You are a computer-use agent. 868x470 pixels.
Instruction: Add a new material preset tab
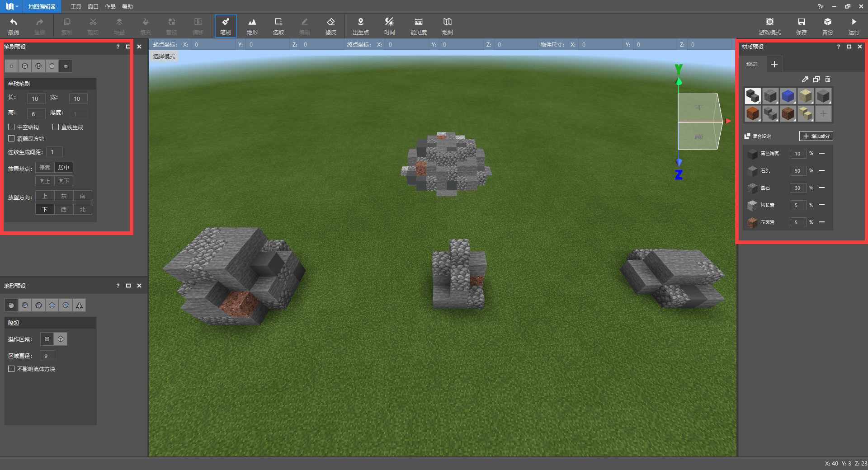pyautogui.click(x=774, y=64)
